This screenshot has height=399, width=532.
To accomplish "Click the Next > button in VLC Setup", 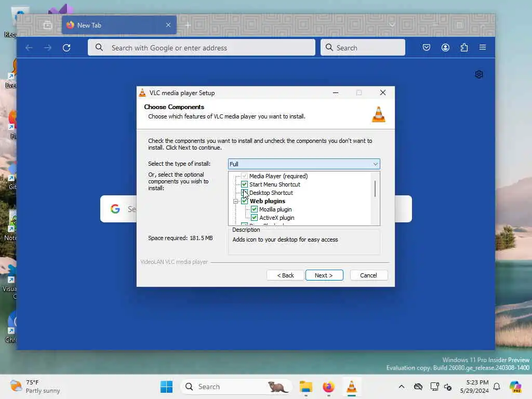I will tap(324, 275).
